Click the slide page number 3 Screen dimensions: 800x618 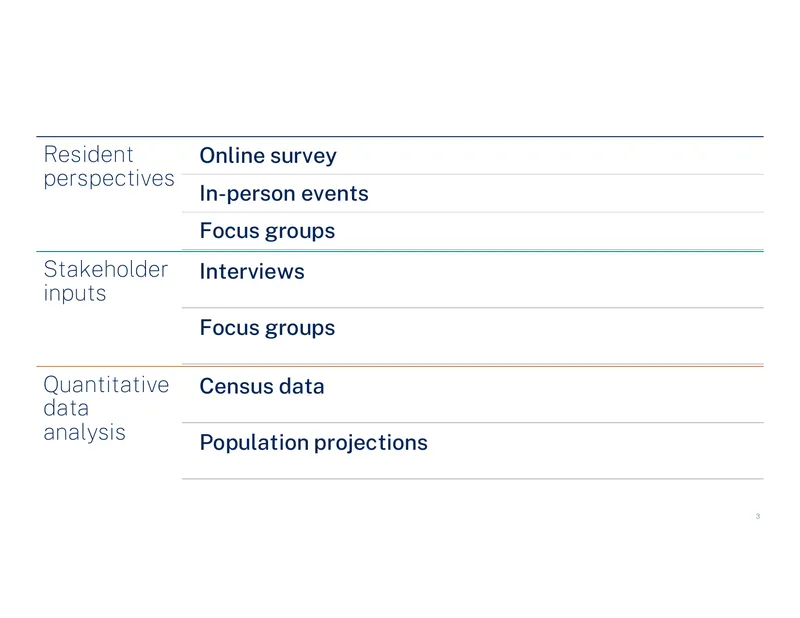[758, 516]
